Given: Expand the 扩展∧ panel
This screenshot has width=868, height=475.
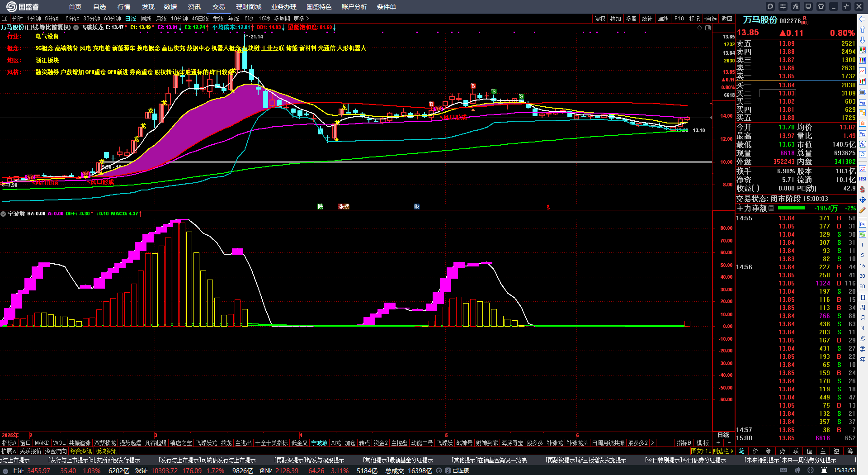Looking at the screenshot, I should (9, 451).
